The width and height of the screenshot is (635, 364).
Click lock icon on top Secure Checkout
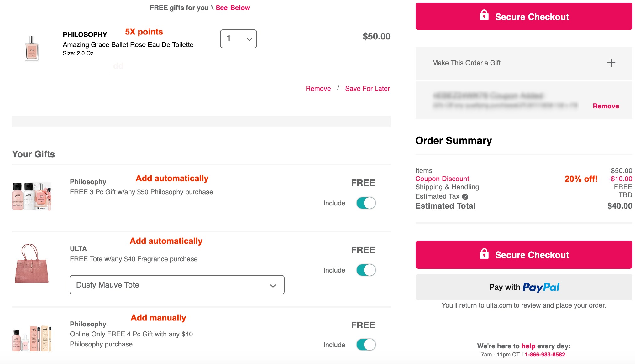click(484, 15)
